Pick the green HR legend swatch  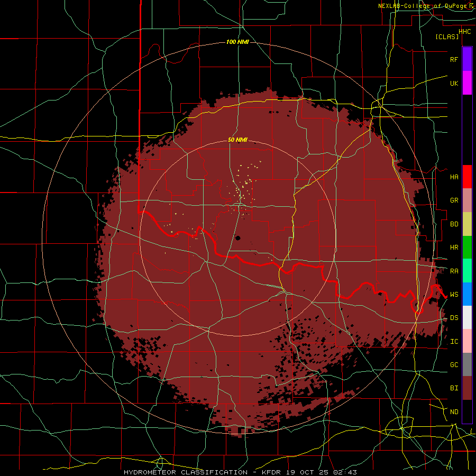tap(467, 247)
